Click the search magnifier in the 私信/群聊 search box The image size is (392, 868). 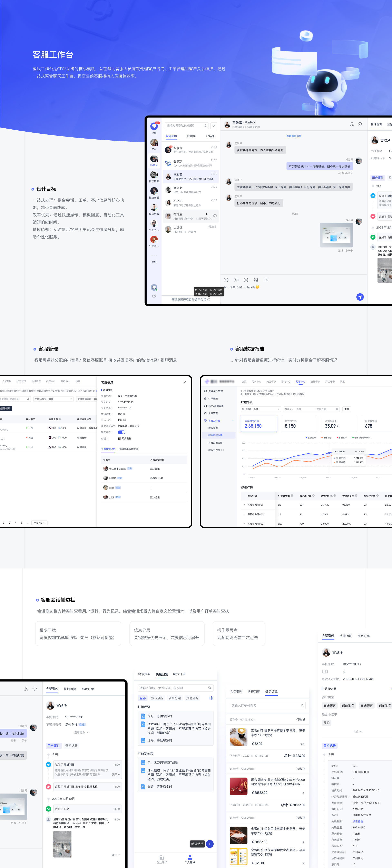pyautogui.click(x=205, y=126)
